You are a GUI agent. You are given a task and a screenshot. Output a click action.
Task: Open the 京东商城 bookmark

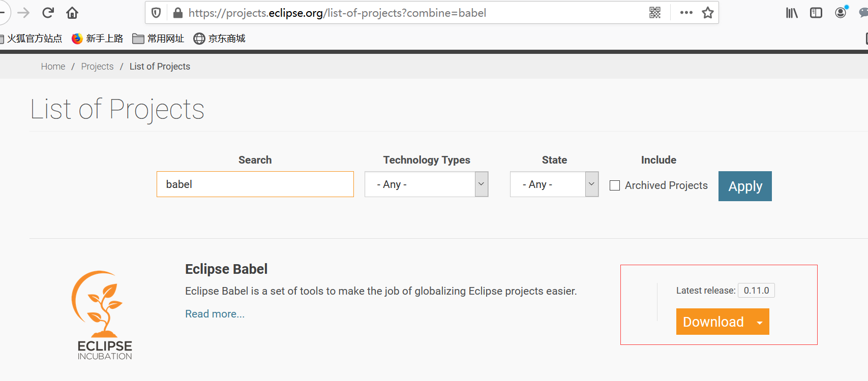219,39
